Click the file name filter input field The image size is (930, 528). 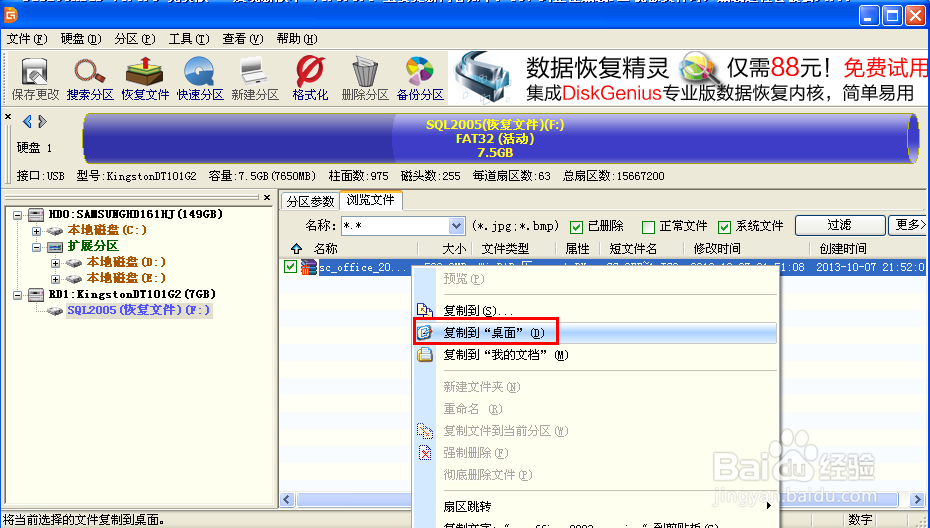pyautogui.click(x=395, y=226)
